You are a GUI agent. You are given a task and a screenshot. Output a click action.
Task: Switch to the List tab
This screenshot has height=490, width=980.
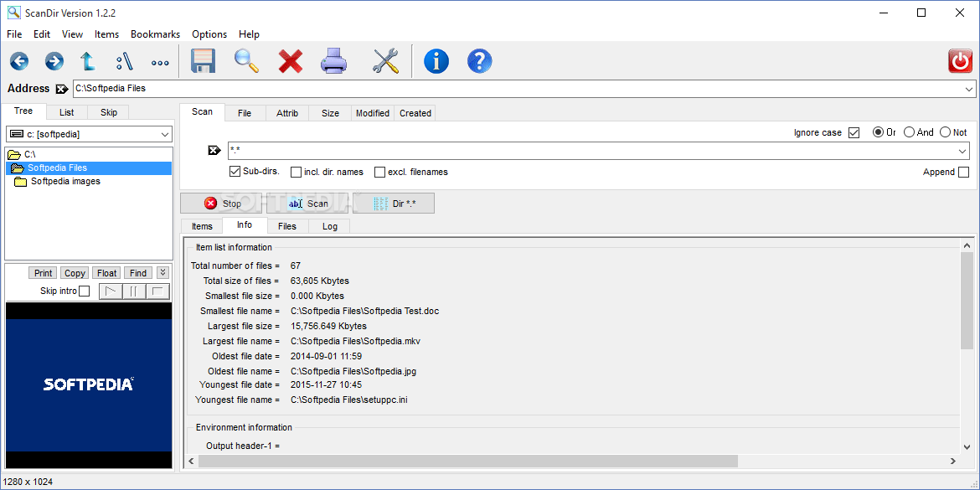pyautogui.click(x=67, y=112)
